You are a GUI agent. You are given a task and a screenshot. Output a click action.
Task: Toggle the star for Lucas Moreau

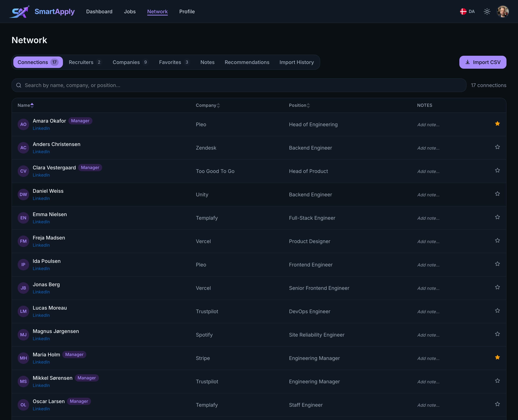click(x=497, y=311)
